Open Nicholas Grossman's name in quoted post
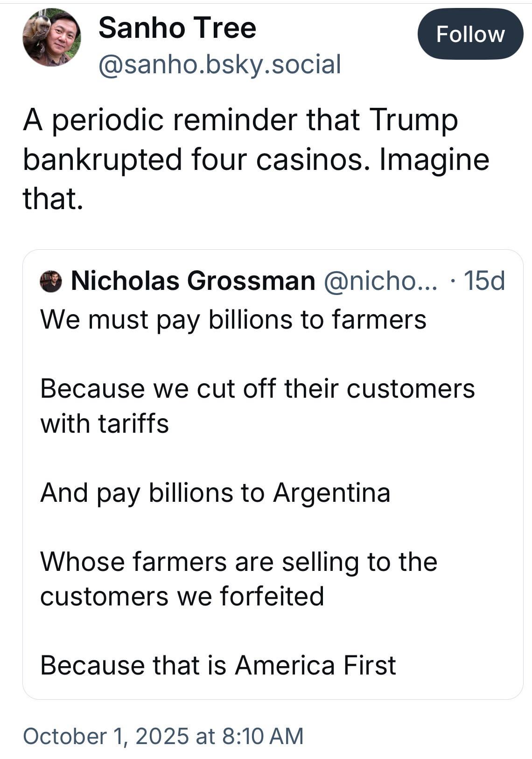This screenshot has height=759, width=532. pyautogui.click(x=193, y=281)
